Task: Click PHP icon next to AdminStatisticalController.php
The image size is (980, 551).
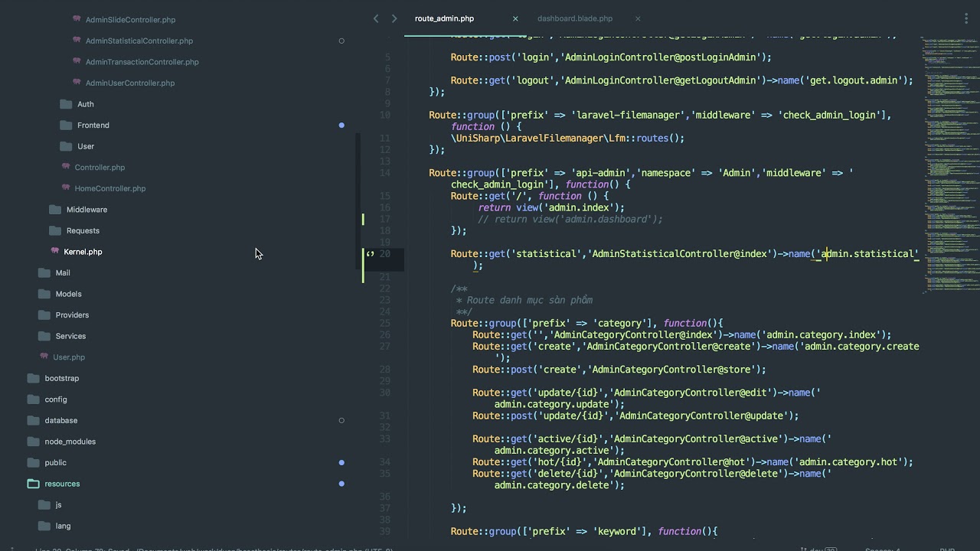Action: pos(77,41)
